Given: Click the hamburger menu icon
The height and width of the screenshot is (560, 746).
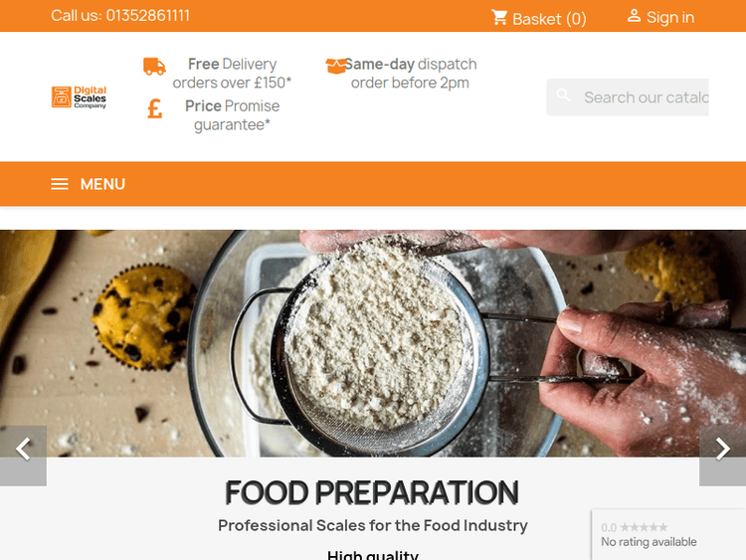Looking at the screenshot, I should point(60,184).
